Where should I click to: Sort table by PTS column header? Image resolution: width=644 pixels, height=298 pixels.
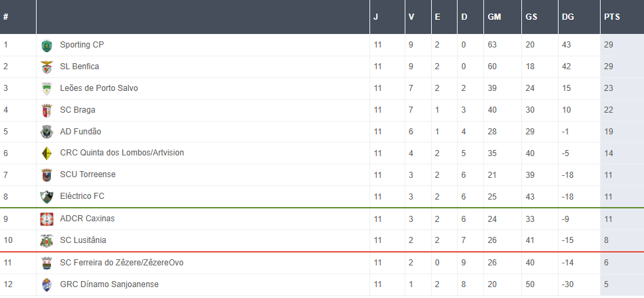point(611,17)
